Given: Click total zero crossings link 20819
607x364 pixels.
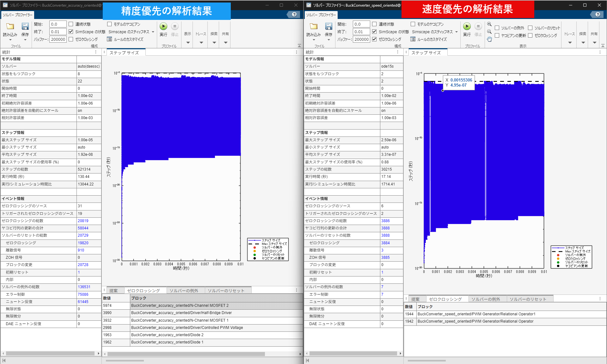Looking at the screenshot, I should pyautogui.click(x=83, y=221).
